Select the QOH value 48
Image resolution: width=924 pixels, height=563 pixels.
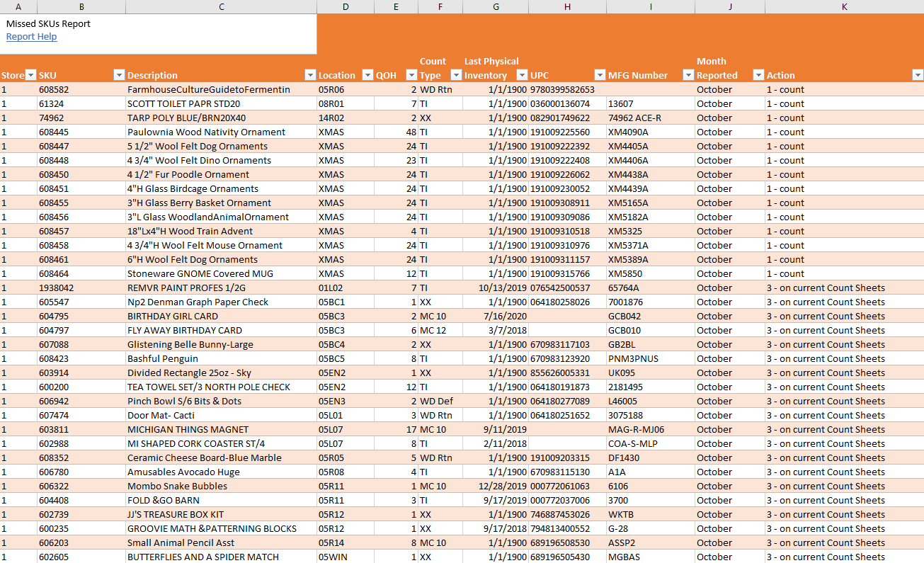click(397, 132)
